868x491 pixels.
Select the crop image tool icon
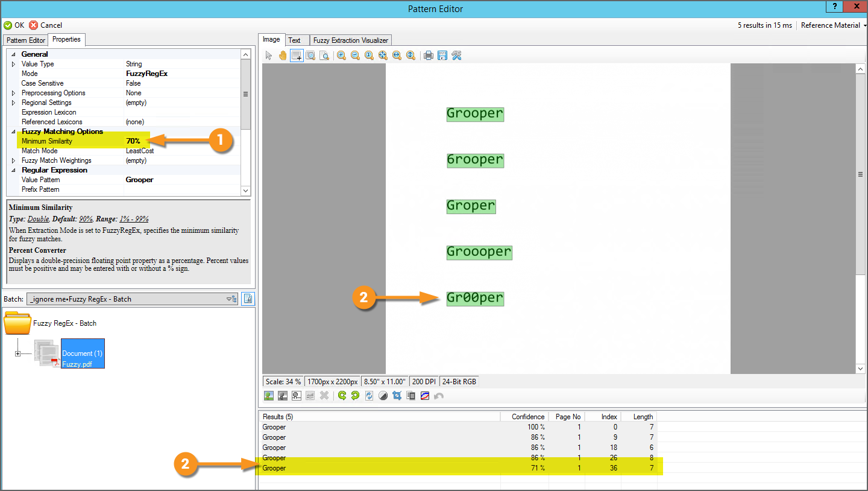click(x=397, y=396)
